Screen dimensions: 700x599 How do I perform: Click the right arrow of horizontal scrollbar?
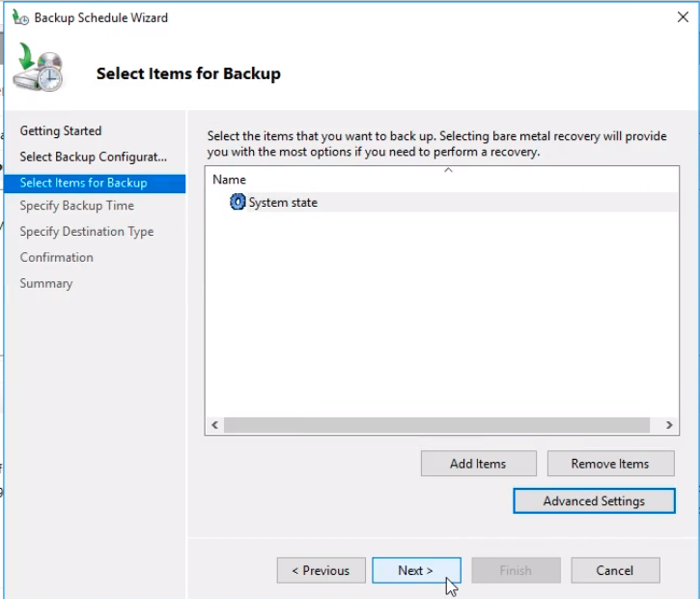tap(669, 425)
